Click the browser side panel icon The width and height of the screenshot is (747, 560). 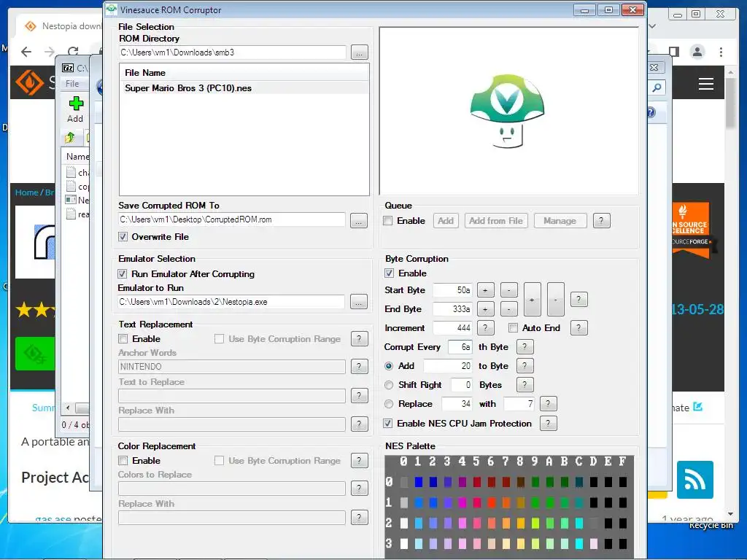pyautogui.click(x=673, y=52)
